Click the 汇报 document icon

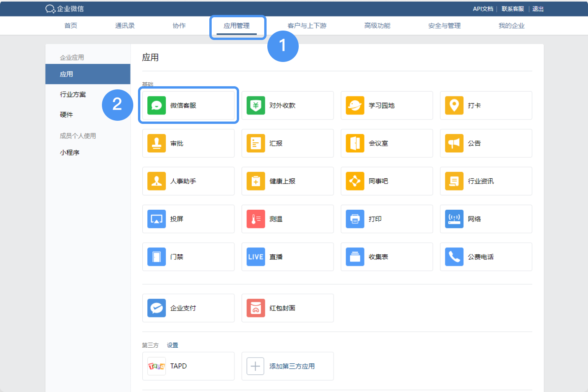click(x=256, y=143)
